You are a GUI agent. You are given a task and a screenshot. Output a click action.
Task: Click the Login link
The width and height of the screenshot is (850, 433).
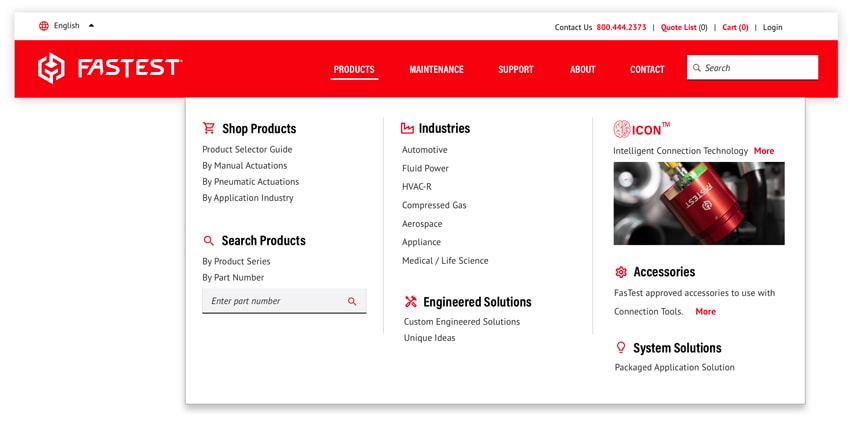click(x=772, y=28)
